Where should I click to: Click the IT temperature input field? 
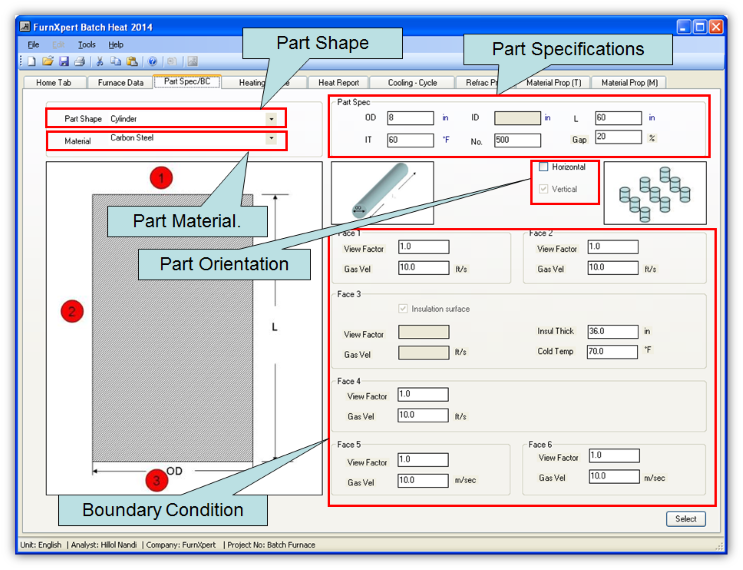(410, 140)
